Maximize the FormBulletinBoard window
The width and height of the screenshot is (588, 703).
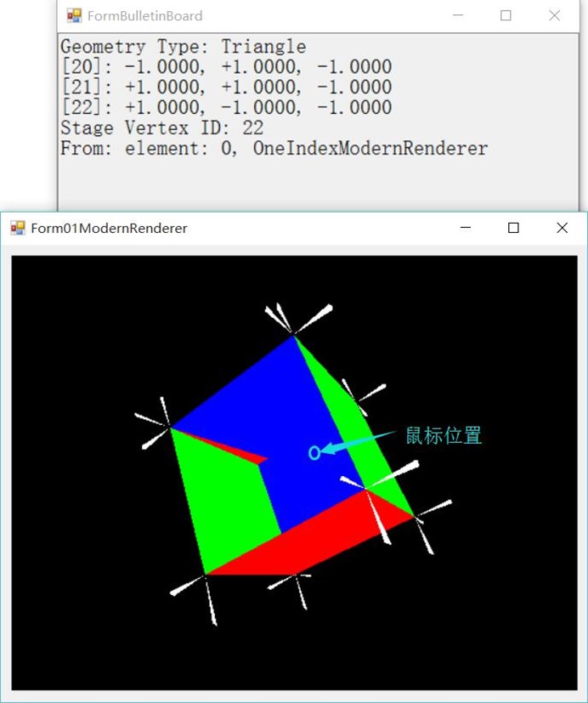coord(506,15)
